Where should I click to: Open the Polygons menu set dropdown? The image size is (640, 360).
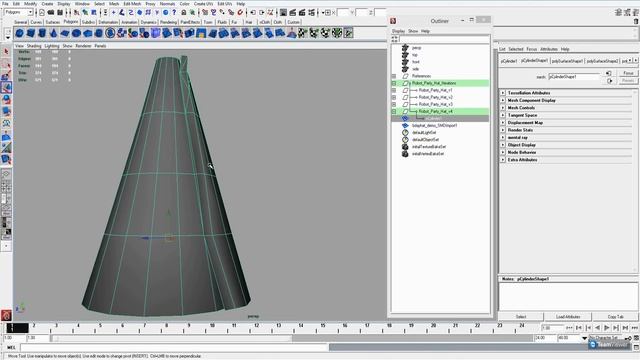pos(19,12)
